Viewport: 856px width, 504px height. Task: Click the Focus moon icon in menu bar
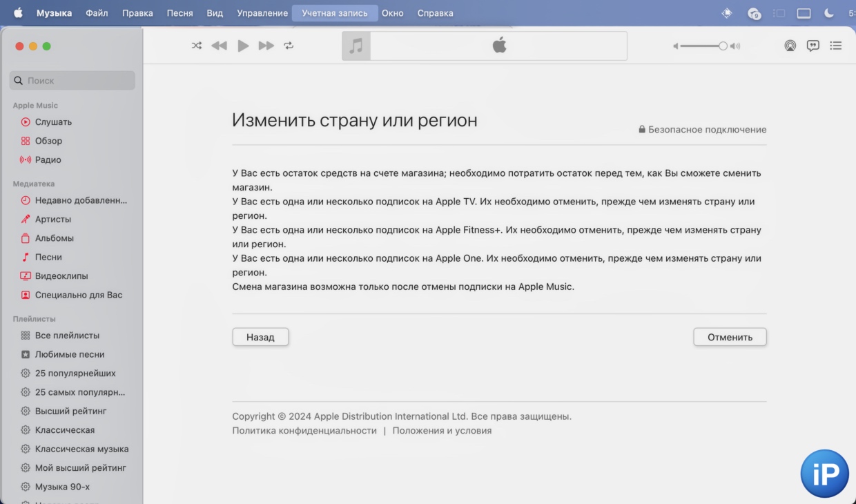coord(829,12)
